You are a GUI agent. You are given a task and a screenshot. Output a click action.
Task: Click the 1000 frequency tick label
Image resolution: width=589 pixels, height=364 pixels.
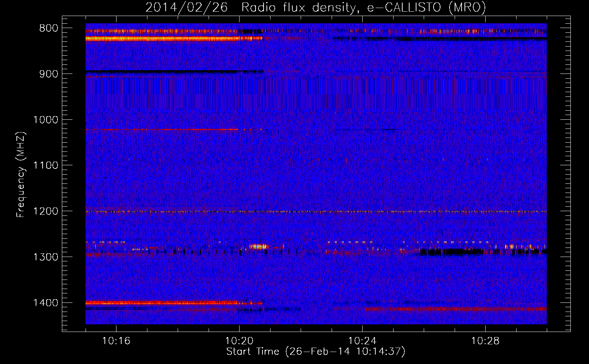click(x=46, y=120)
